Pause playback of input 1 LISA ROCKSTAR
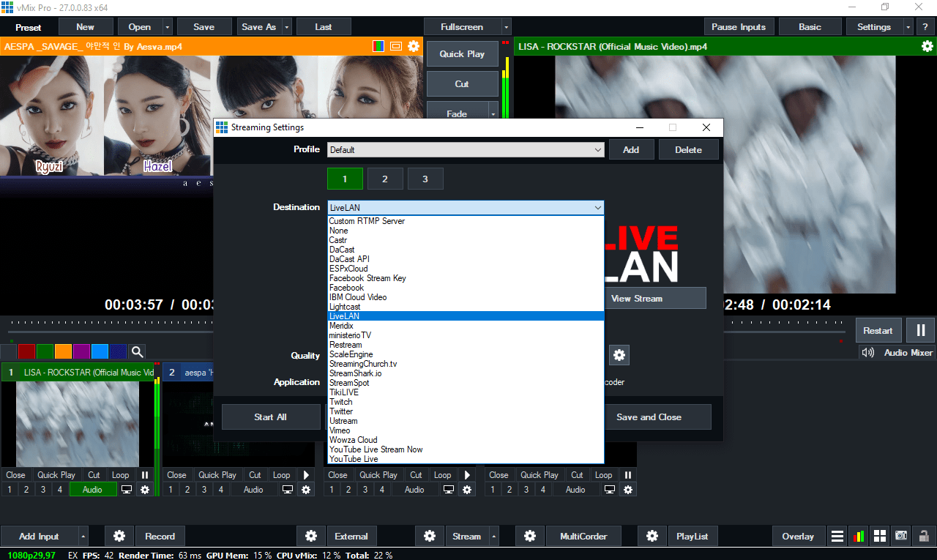 145,474
